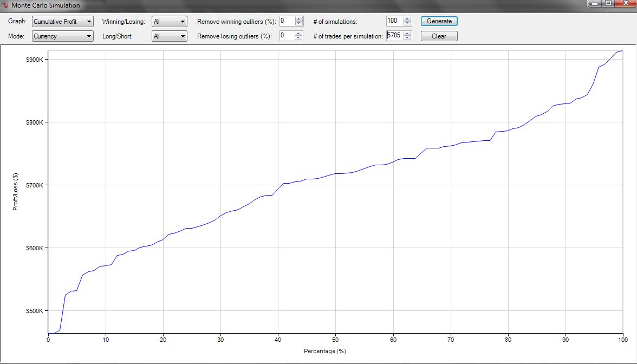This screenshot has height=364, width=637.
Task: Open the Mode dropdown showing Currency
Action: click(x=62, y=36)
